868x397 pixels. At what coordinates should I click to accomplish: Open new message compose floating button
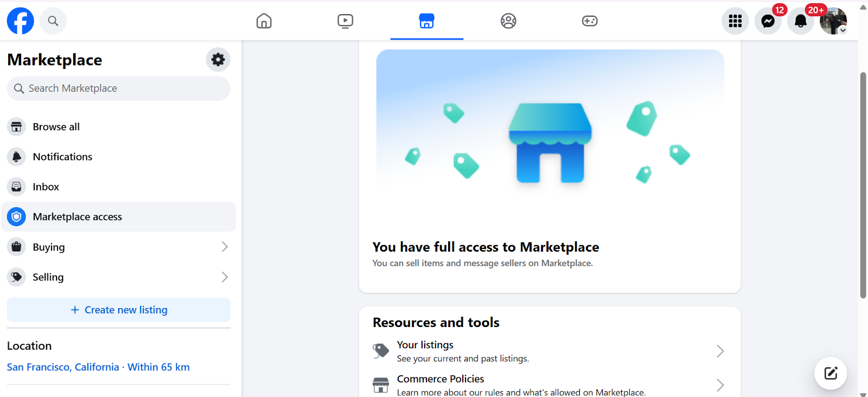(831, 373)
